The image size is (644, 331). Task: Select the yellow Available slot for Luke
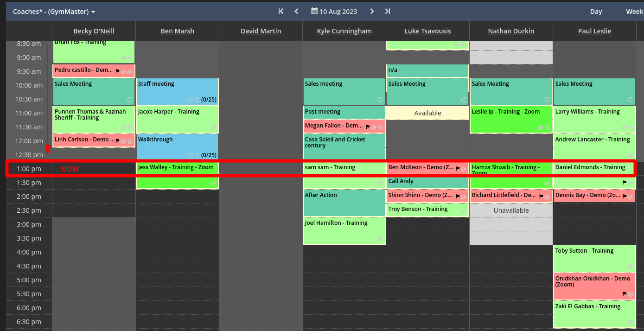click(x=427, y=113)
